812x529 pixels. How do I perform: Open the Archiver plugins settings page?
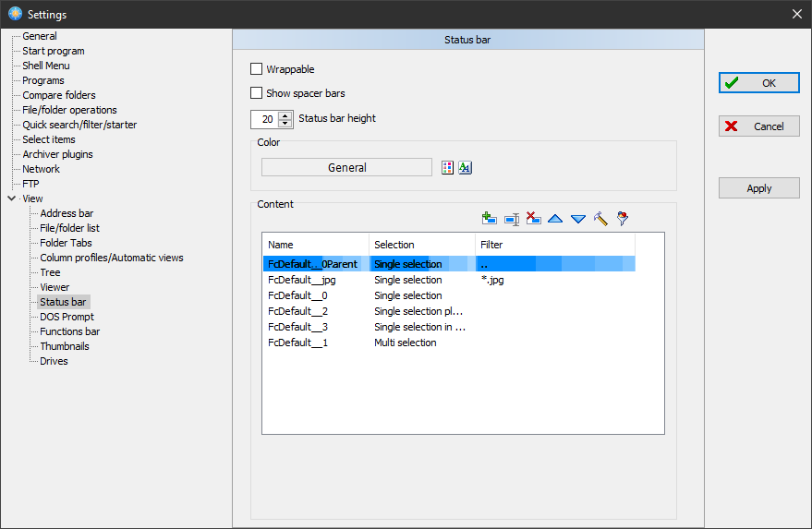pyautogui.click(x=57, y=154)
